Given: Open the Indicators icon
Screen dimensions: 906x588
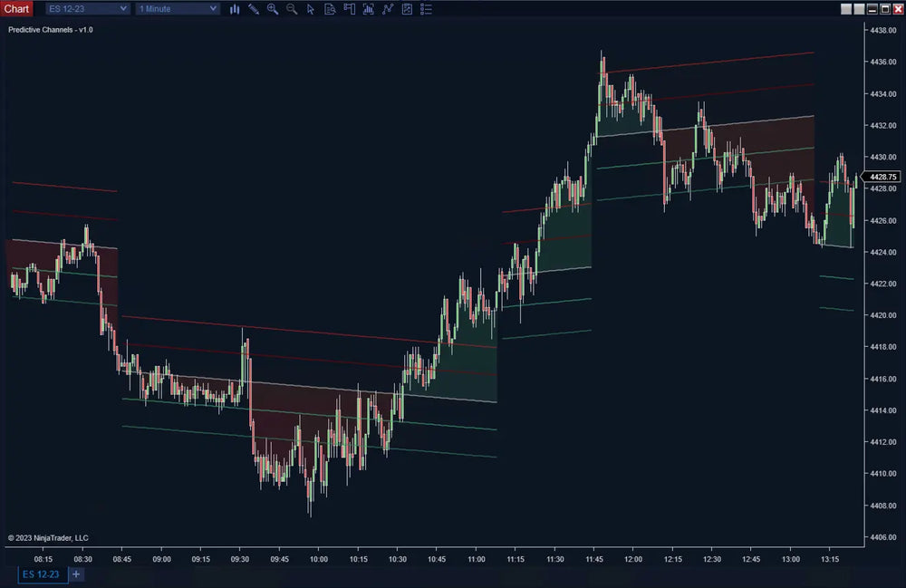Looking at the screenshot, I should coord(368,9).
